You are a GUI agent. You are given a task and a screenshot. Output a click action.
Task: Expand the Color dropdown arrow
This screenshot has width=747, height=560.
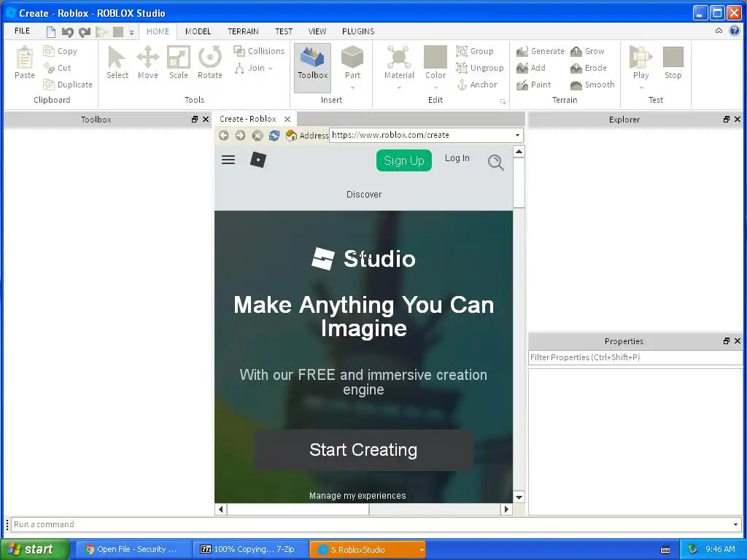coord(436,87)
